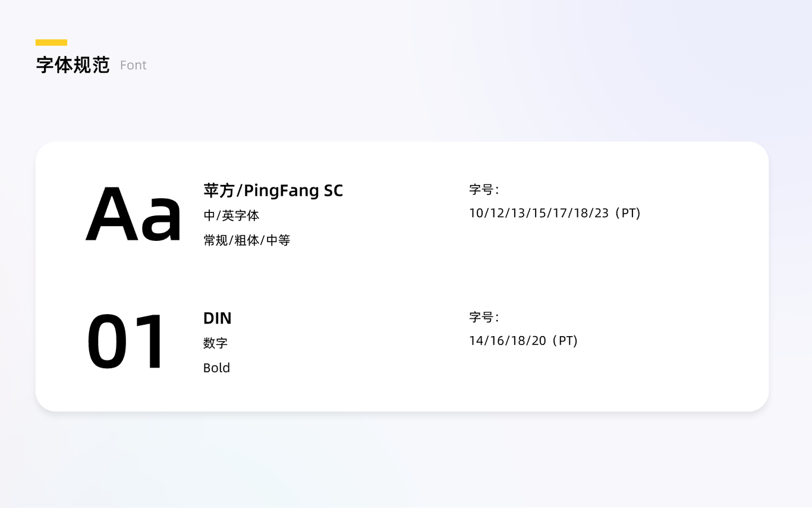The width and height of the screenshot is (812, 508).
Task: Click the large Aa font sample
Action: click(x=134, y=214)
